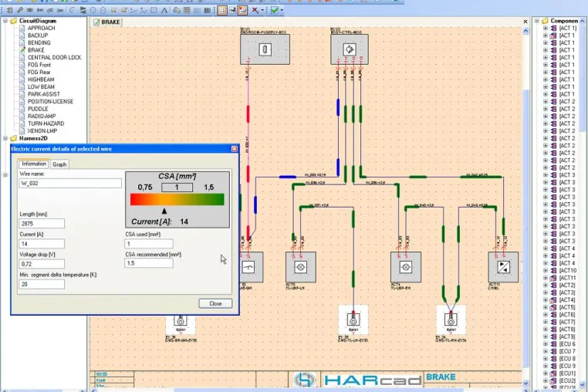
Task: Select the BRAKE item in CircuitDiagram tree
Action: (x=36, y=50)
